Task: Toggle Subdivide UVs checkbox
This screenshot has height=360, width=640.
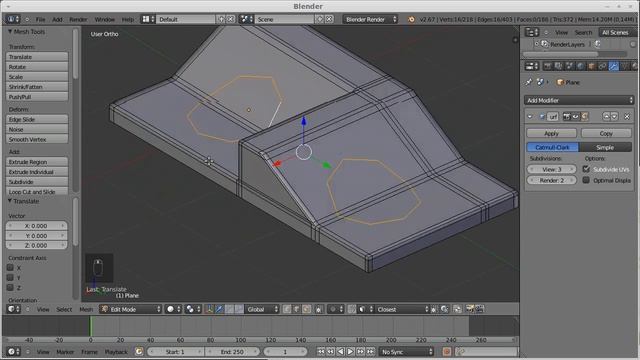Action: click(x=586, y=169)
